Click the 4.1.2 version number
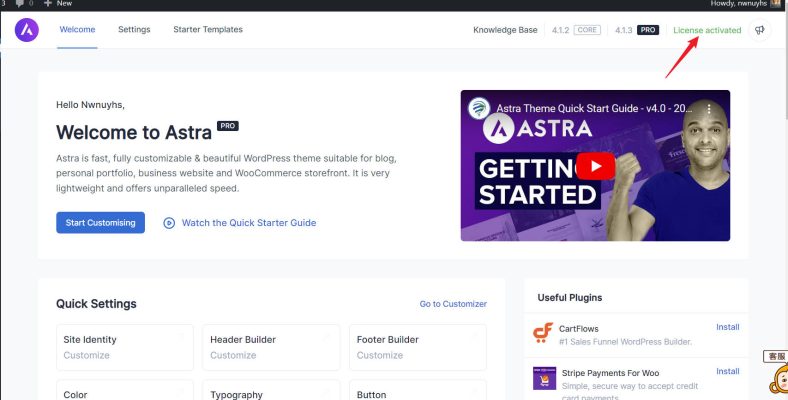 tap(560, 30)
